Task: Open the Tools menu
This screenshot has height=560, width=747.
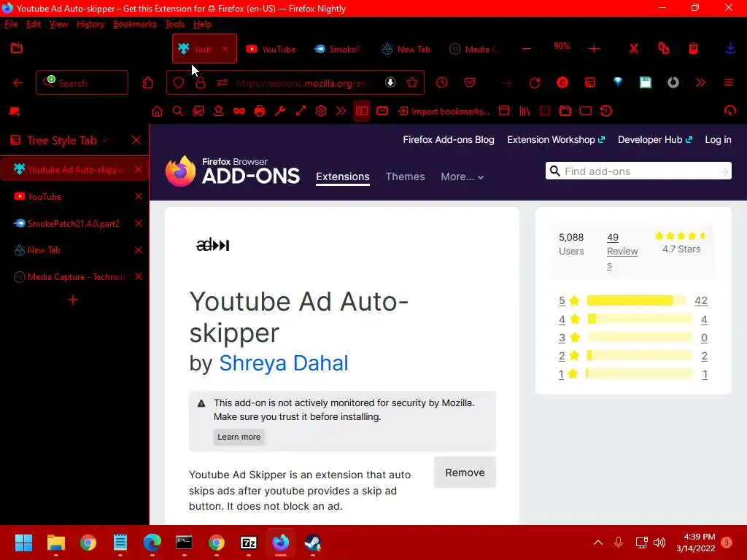Action: tap(175, 24)
